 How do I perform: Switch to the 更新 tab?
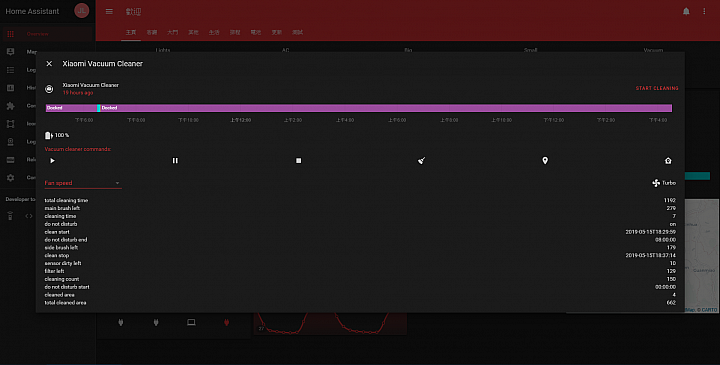pos(276,33)
